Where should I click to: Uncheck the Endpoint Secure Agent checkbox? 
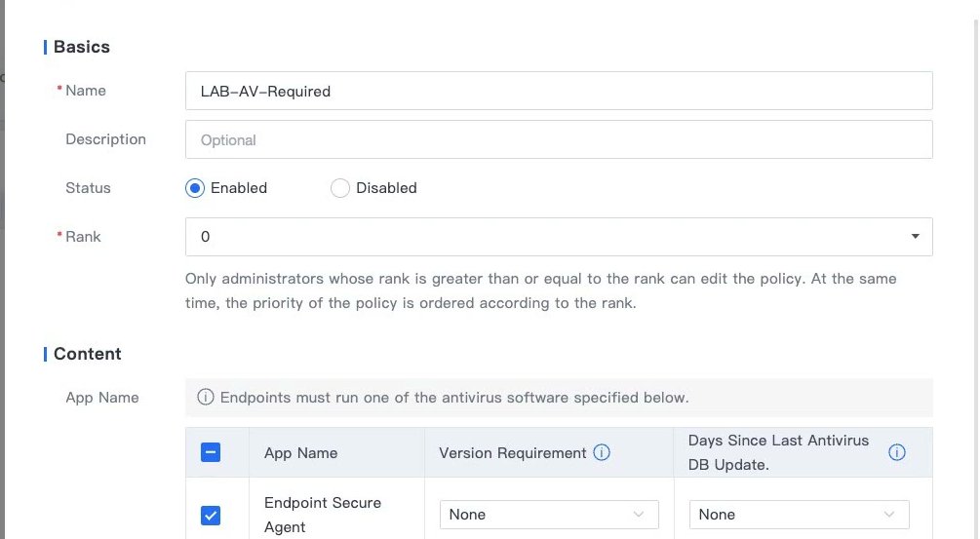(211, 516)
